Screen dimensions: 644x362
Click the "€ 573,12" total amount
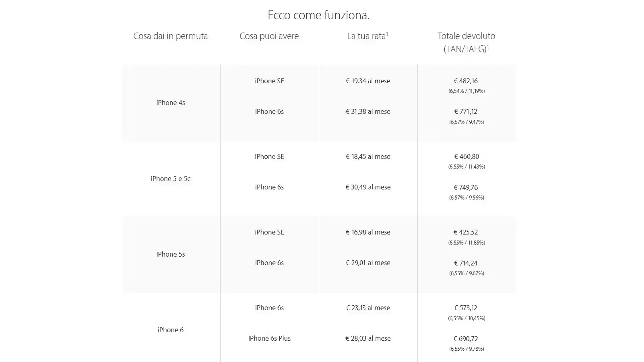click(x=466, y=308)
